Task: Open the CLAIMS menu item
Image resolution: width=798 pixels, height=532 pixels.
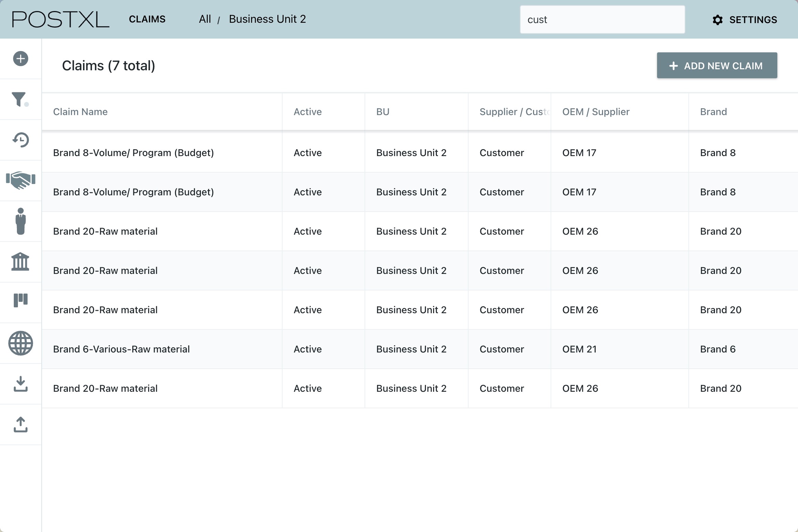Action: (147, 19)
